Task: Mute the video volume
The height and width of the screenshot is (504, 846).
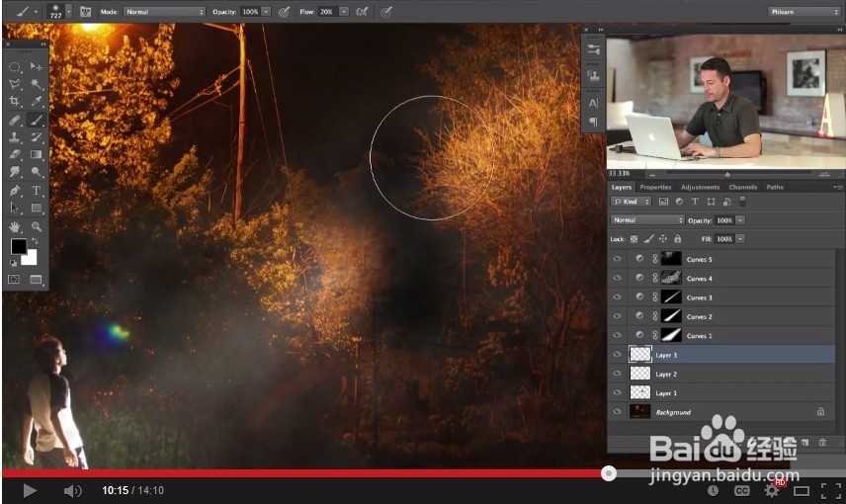Action: [72, 490]
